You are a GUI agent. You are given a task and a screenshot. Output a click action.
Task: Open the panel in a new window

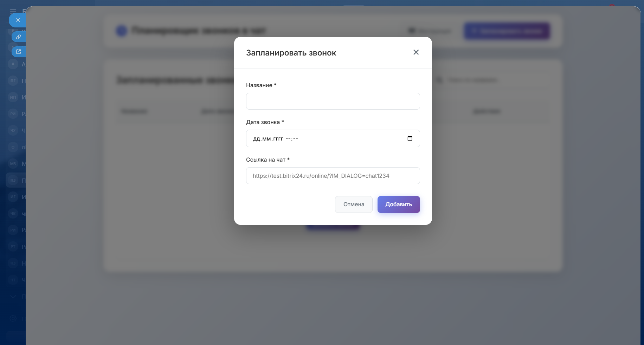pos(19,52)
